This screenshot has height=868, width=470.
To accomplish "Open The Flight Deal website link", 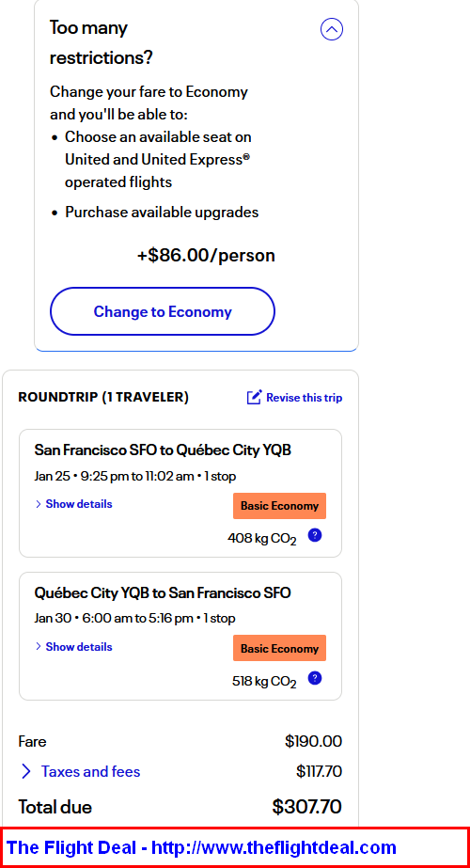I will (x=201, y=847).
